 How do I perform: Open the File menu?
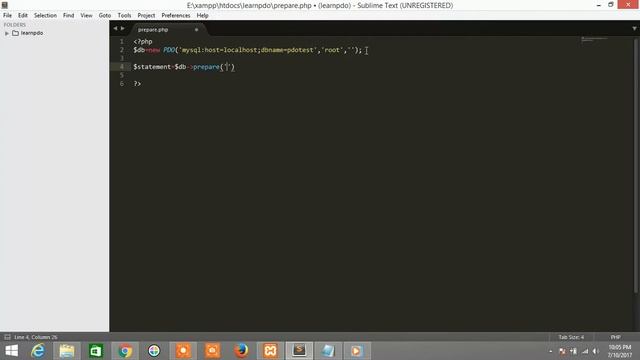(7, 16)
